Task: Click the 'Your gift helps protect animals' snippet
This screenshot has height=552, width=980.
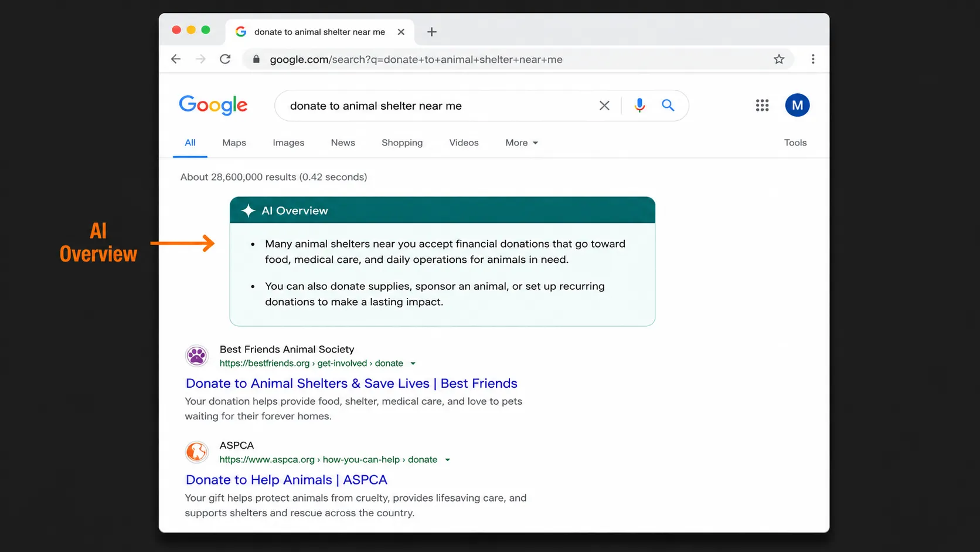Action: tap(356, 505)
